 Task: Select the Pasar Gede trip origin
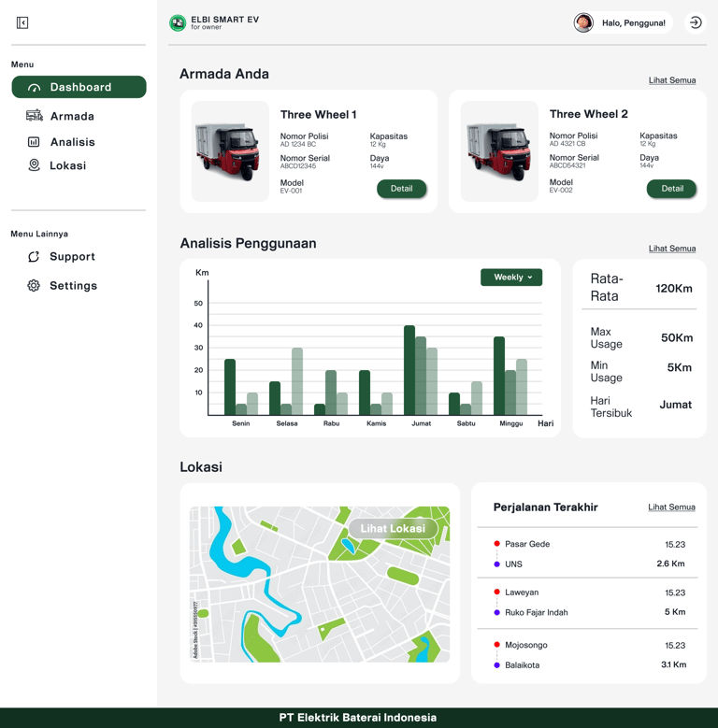(x=527, y=544)
